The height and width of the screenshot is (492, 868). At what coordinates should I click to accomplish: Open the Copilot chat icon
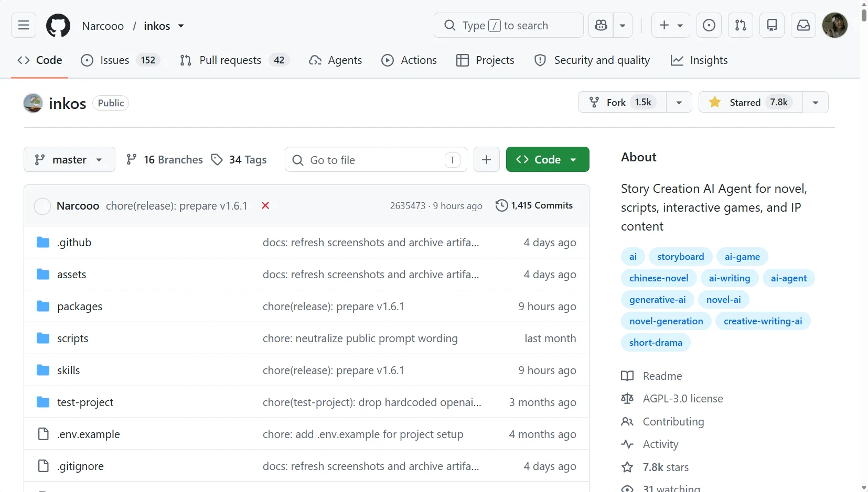pyautogui.click(x=601, y=25)
